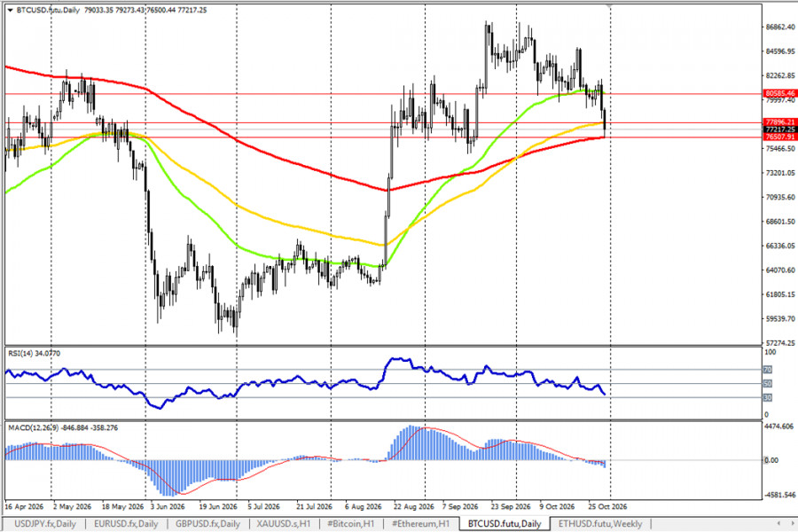Switch to GBPUSD.fx,Daily tab
798x532 pixels.
(207, 524)
